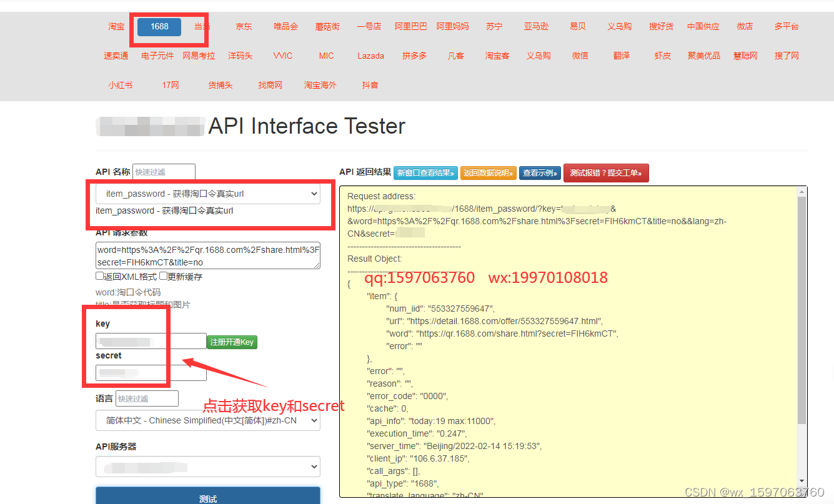Click the green 注册开通Key button
The width and height of the screenshot is (834, 504).
[x=232, y=342]
